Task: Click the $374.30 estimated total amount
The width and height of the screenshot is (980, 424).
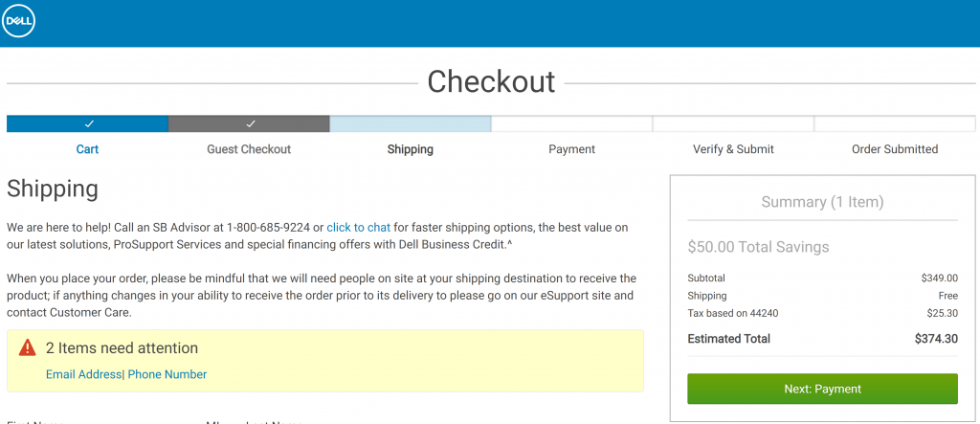Action: pyautogui.click(x=936, y=339)
